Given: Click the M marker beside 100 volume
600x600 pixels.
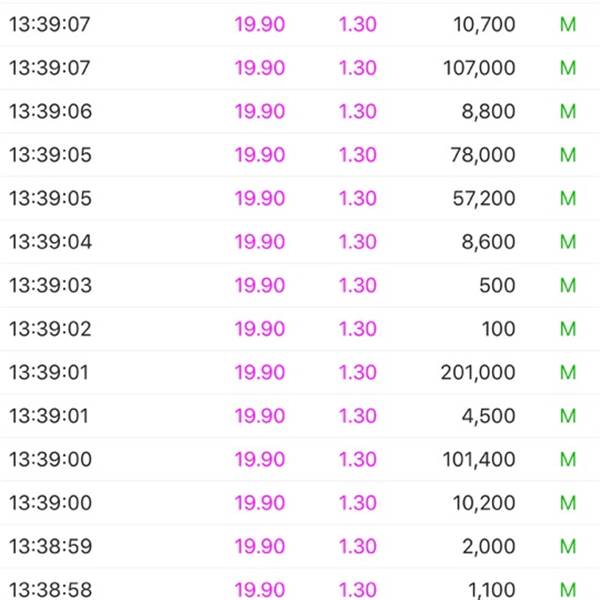Looking at the screenshot, I should pyautogui.click(x=568, y=329).
